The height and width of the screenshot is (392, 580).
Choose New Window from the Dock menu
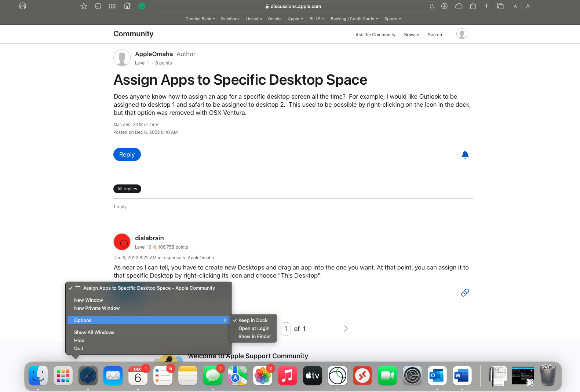click(88, 300)
